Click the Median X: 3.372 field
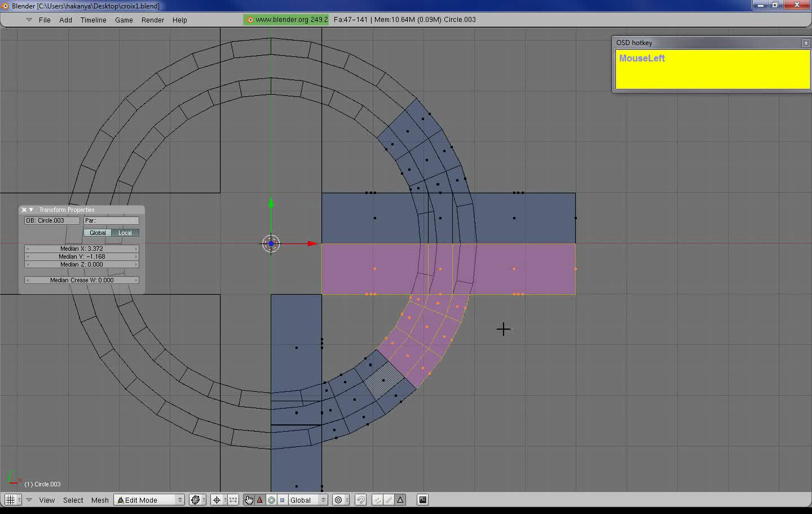The image size is (812, 514). pos(82,249)
